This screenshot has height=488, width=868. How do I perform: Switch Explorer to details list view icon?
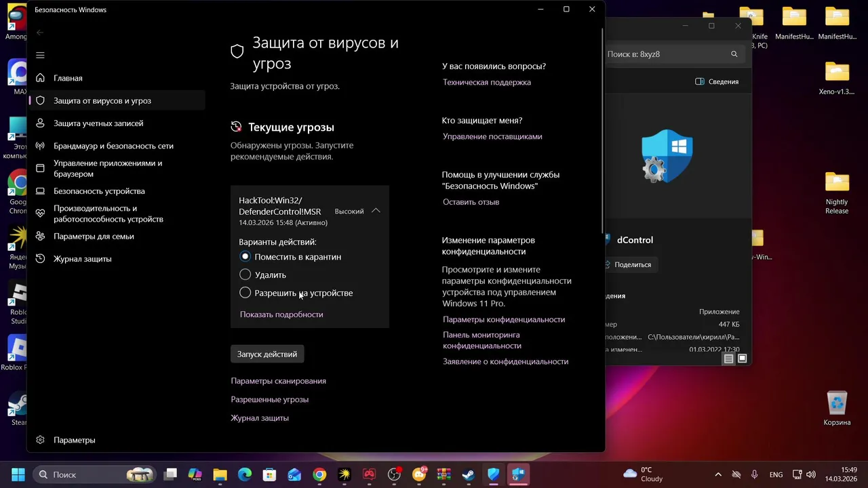point(728,359)
